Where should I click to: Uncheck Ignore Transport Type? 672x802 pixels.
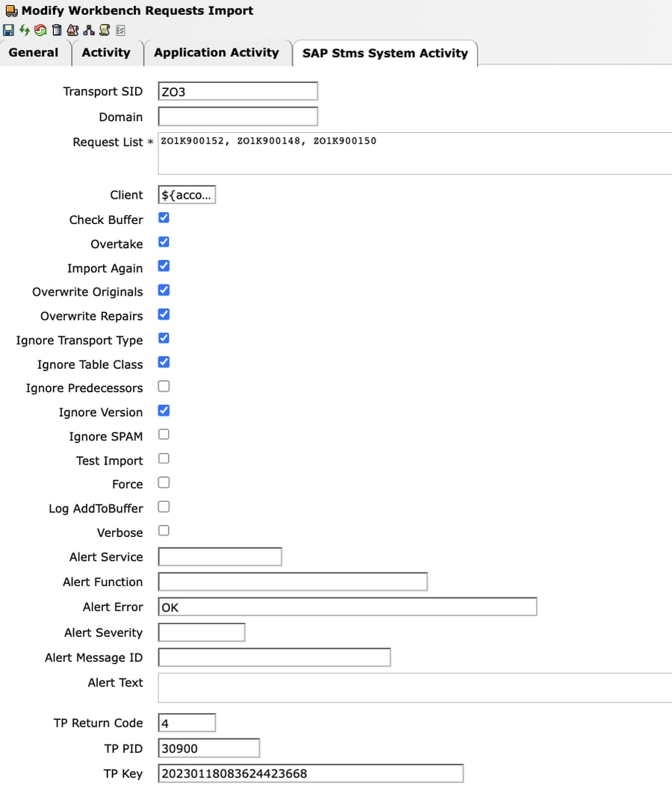pyautogui.click(x=164, y=338)
